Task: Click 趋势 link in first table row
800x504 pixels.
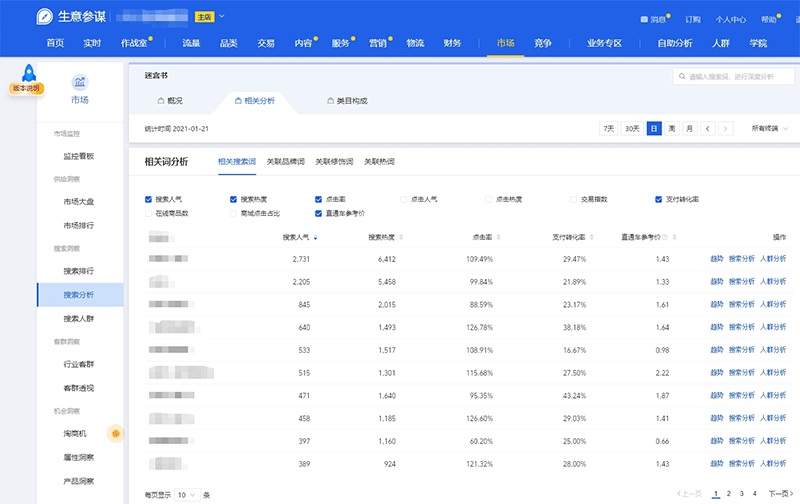Action: tap(716, 259)
